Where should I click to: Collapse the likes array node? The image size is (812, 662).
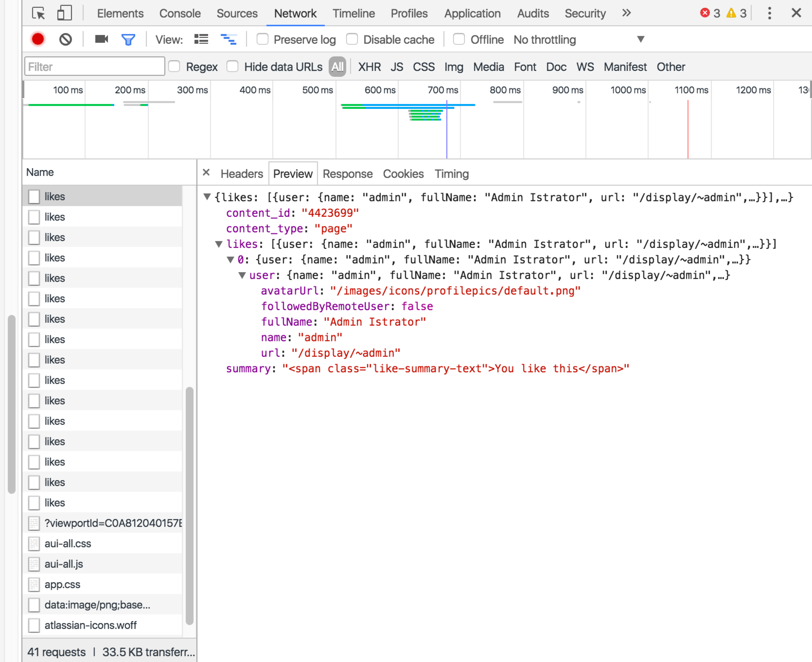click(x=219, y=244)
